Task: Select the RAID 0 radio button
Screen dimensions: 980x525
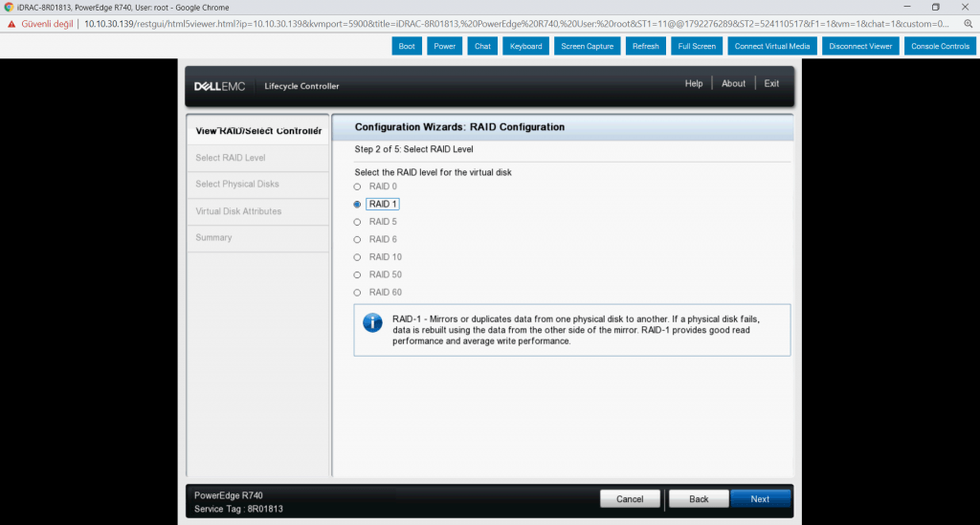Action: 358,186
